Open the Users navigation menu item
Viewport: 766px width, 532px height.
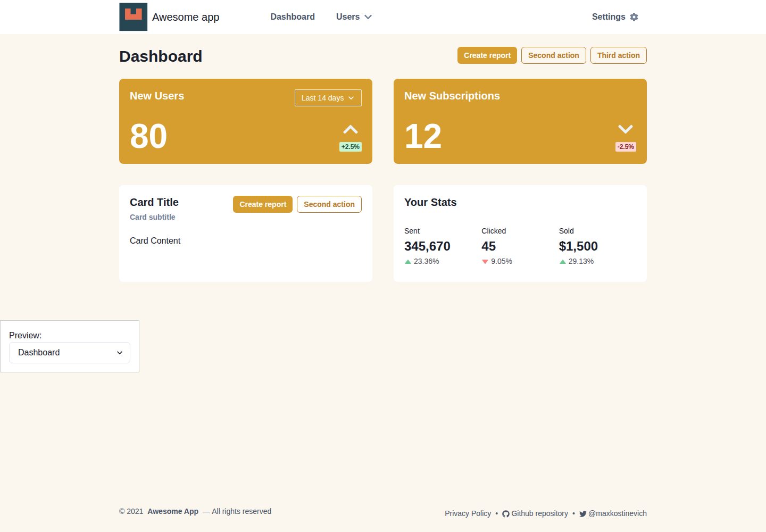(354, 17)
